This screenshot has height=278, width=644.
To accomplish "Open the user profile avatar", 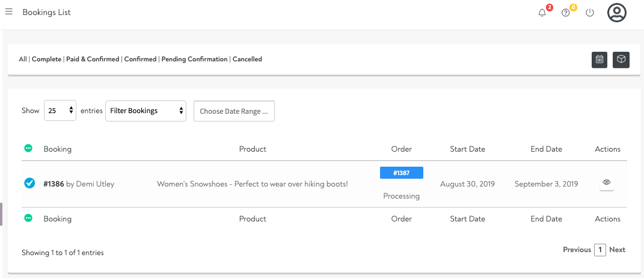I will tap(617, 13).
